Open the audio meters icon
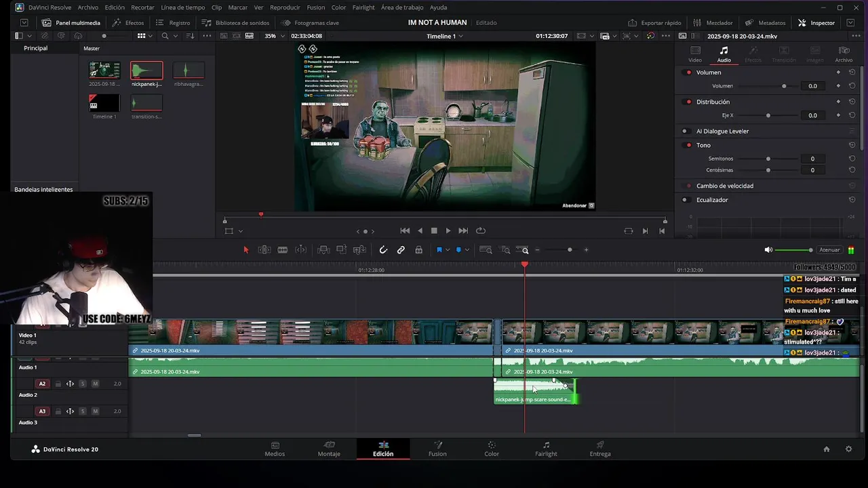Screen dimensions: 868x488 click(851, 250)
